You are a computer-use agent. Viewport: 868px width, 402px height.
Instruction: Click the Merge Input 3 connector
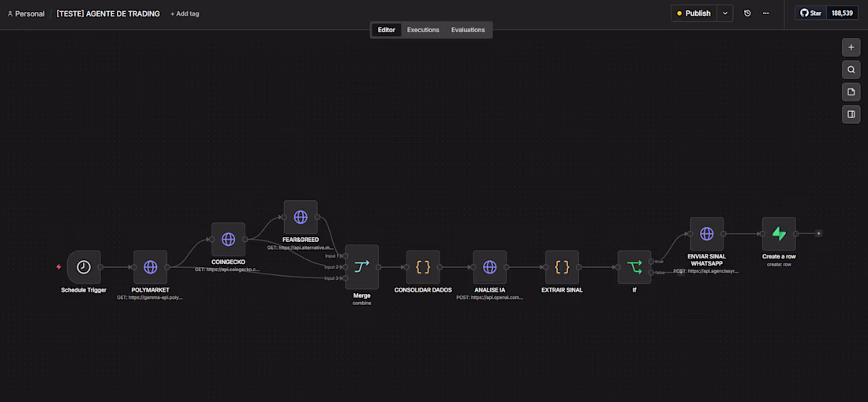pyautogui.click(x=346, y=277)
